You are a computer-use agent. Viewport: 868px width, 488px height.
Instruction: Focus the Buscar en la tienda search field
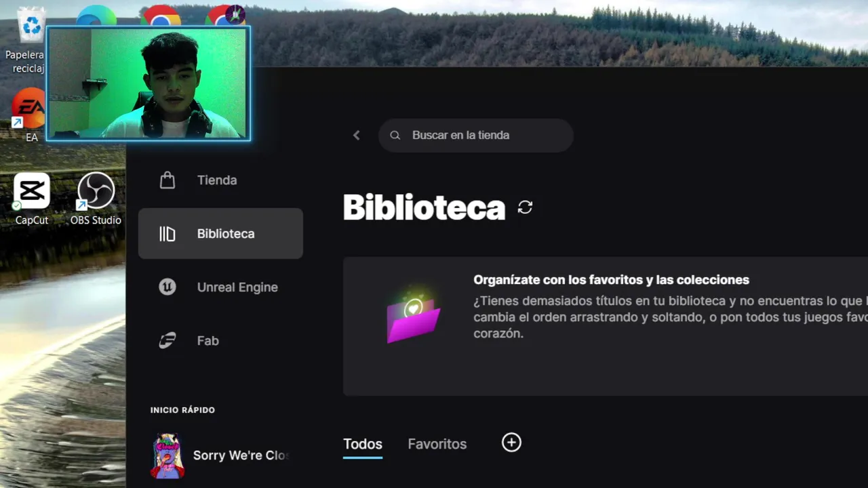[476, 136]
